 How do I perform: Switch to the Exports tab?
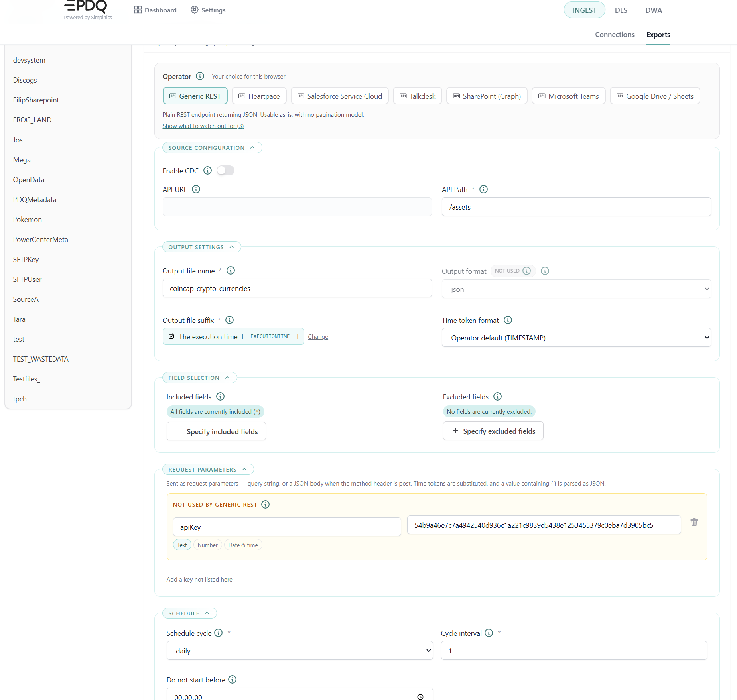point(658,35)
